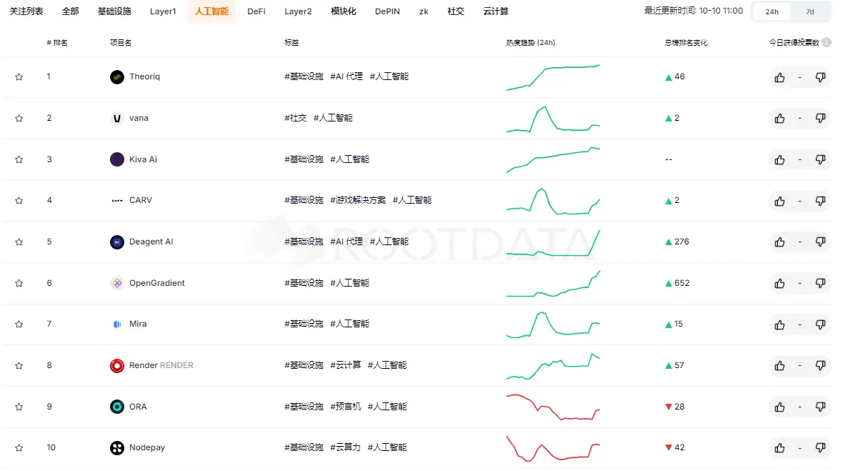Upvote Theoriq with the thumbs-up icon
868x471 pixels.
tap(779, 77)
